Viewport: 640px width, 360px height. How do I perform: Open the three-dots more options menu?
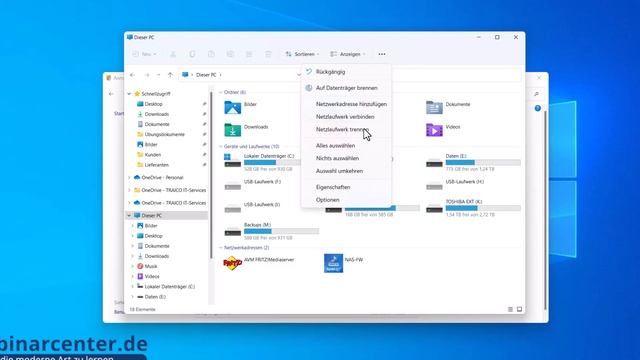[x=382, y=54]
